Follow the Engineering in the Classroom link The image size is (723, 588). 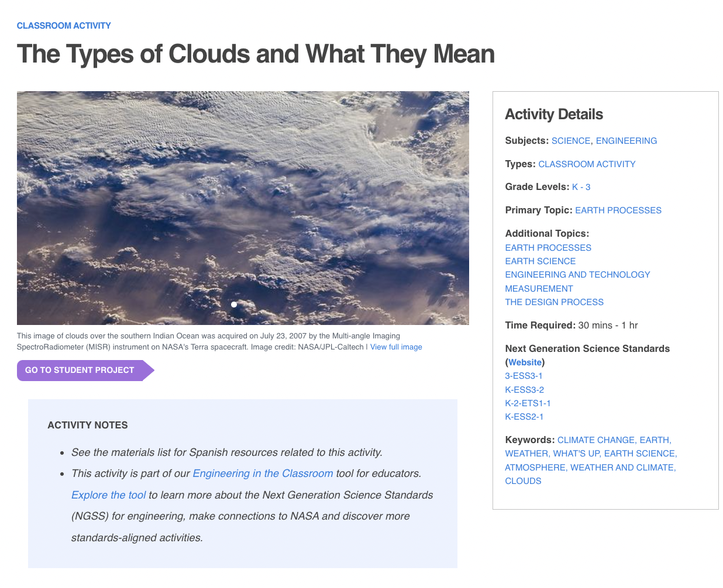tap(263, 473)
